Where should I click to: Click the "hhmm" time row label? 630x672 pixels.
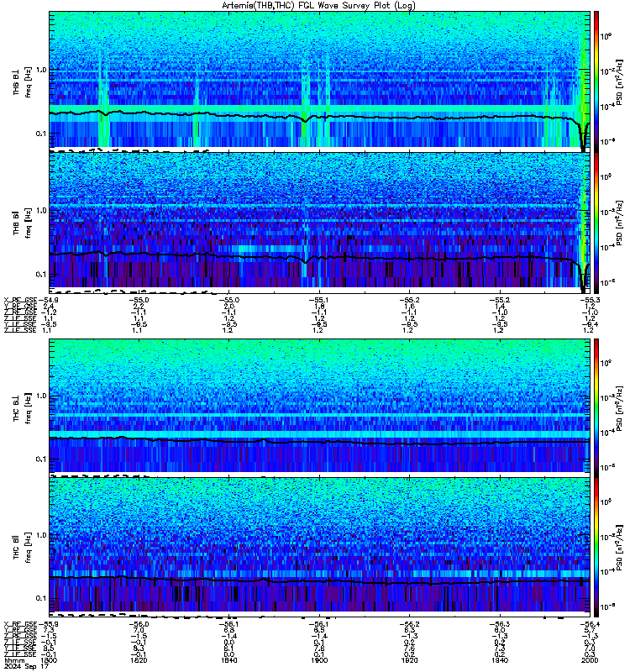[x=14, y=660]
